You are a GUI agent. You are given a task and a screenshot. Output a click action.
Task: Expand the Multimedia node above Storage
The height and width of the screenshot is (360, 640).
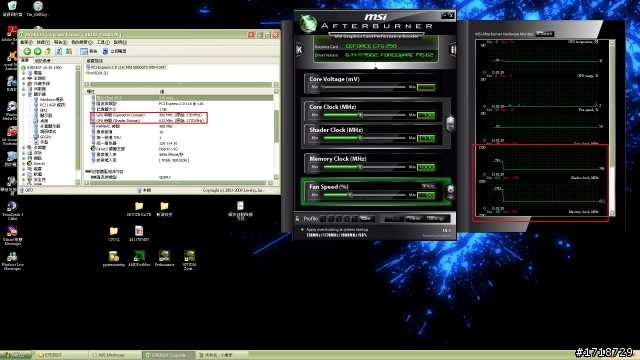[x=24, y=147]
